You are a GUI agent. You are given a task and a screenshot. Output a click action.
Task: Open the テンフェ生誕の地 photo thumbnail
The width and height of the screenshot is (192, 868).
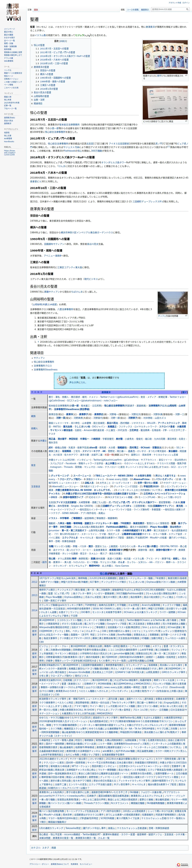(x=173, y=303)
